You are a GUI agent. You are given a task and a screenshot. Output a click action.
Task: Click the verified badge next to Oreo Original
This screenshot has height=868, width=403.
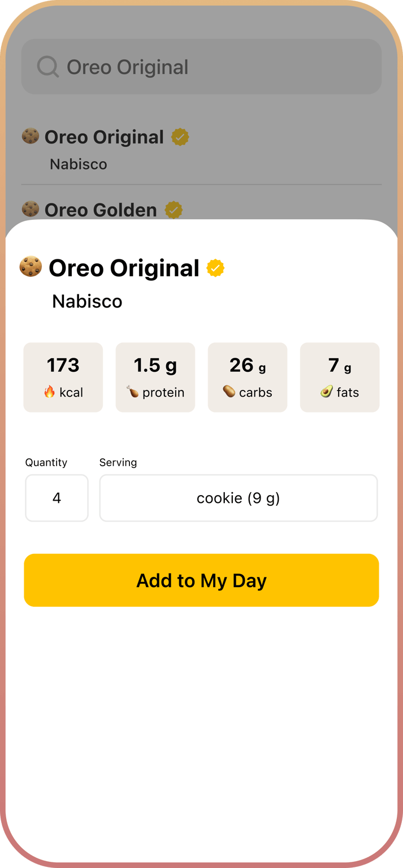pyautogui.click(x=215, y=268)
